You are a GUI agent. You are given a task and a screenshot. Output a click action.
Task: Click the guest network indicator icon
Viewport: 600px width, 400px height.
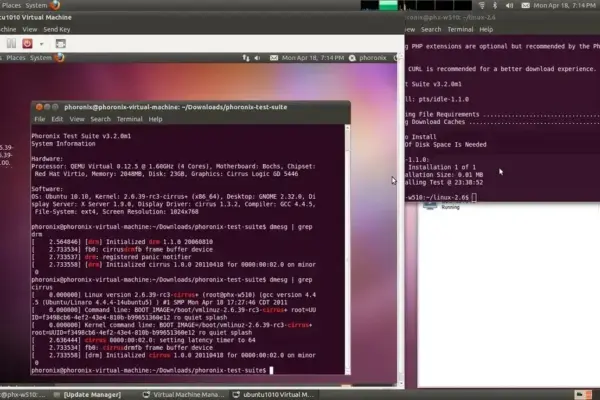246,58
